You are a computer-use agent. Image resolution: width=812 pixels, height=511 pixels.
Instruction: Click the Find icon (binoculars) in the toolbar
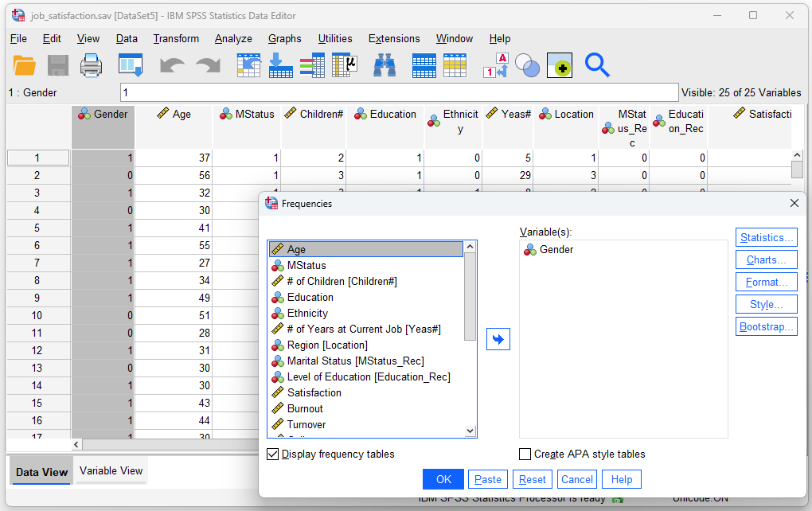(x=385, y=67)
